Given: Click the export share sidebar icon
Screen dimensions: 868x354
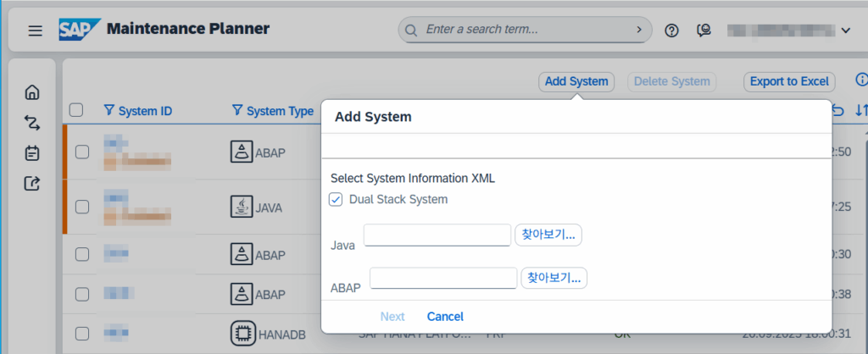Looking at the screenshot, I should [x=32, y=183].
